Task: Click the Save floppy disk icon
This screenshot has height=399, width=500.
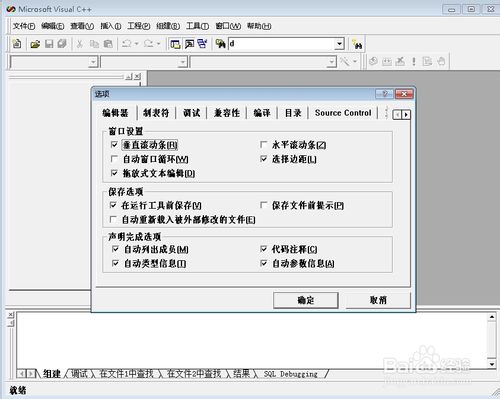Action: (49, 44)
